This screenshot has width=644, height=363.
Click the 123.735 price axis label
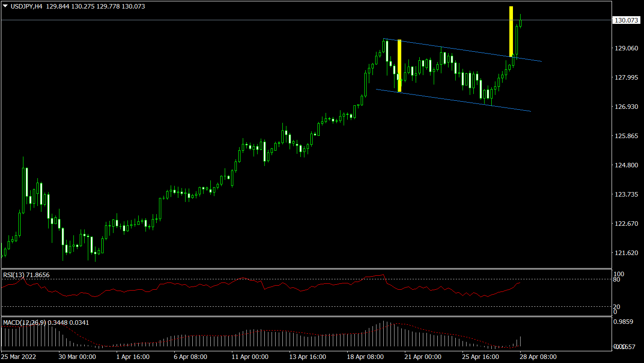[627, 194]
